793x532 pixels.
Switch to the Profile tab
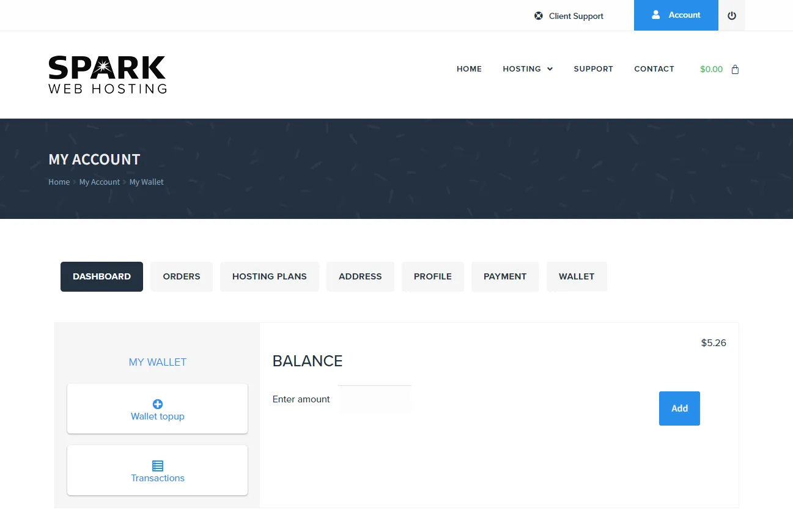(x=432, y=276)
